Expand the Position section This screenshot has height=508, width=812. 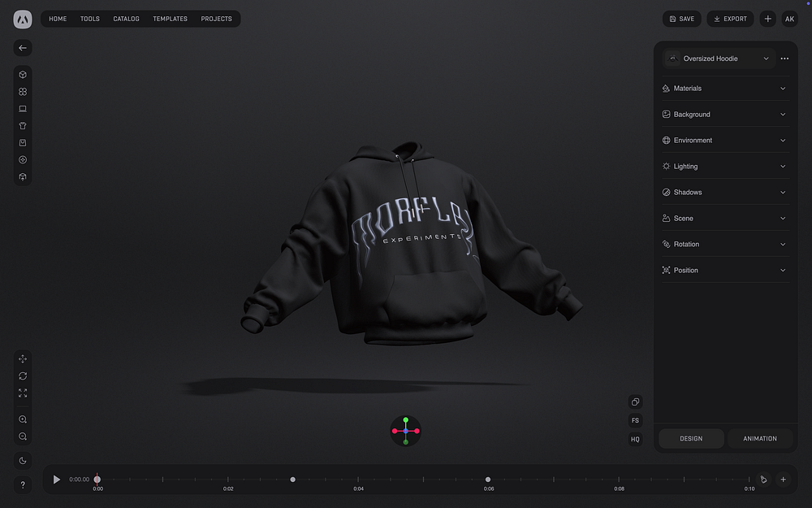coord(725,270)
